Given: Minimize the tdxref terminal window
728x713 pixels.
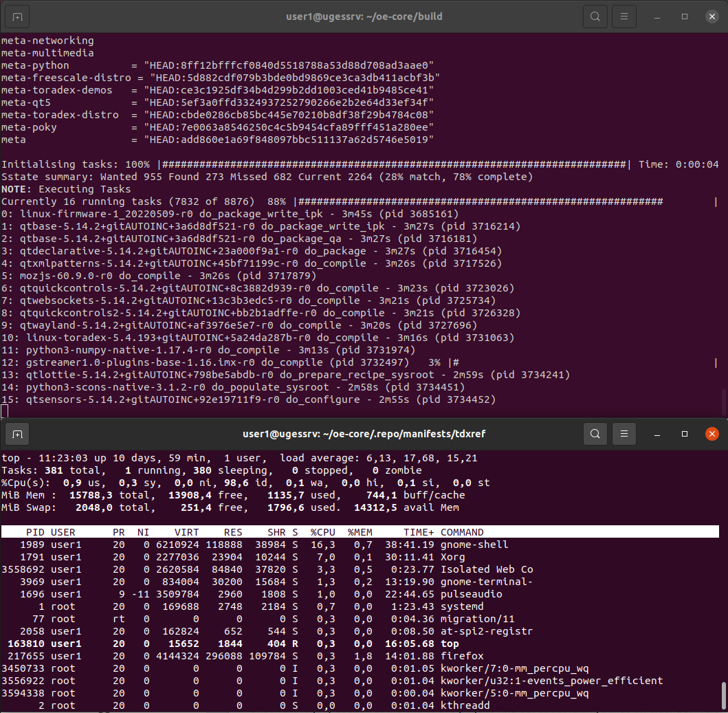Looking at the screenshot, I should point(657,434).
